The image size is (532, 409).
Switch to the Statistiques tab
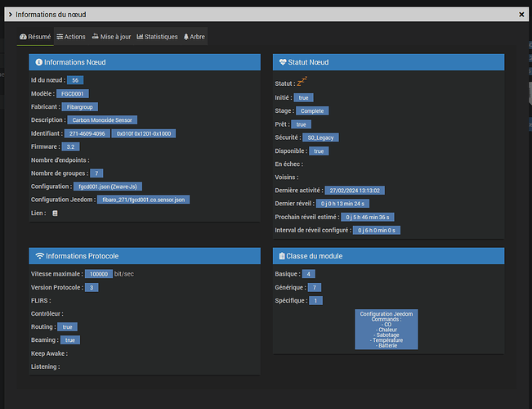(157, 37)
